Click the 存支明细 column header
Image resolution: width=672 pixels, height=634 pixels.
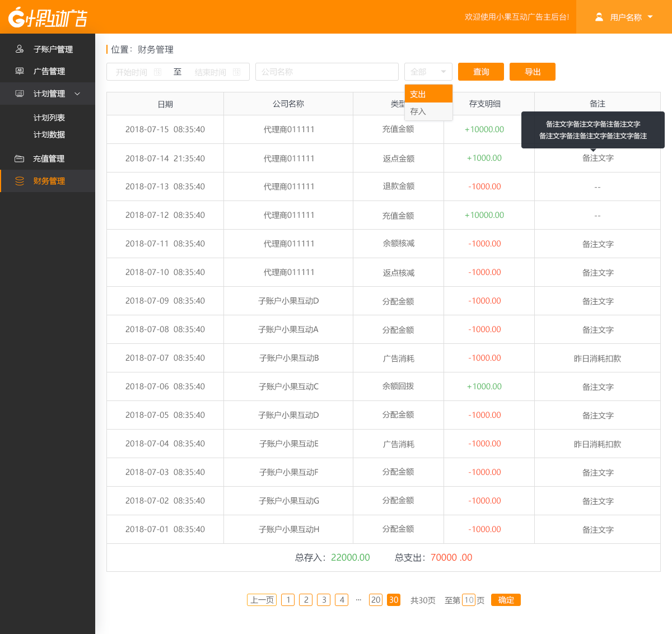[x=485, y=104]
